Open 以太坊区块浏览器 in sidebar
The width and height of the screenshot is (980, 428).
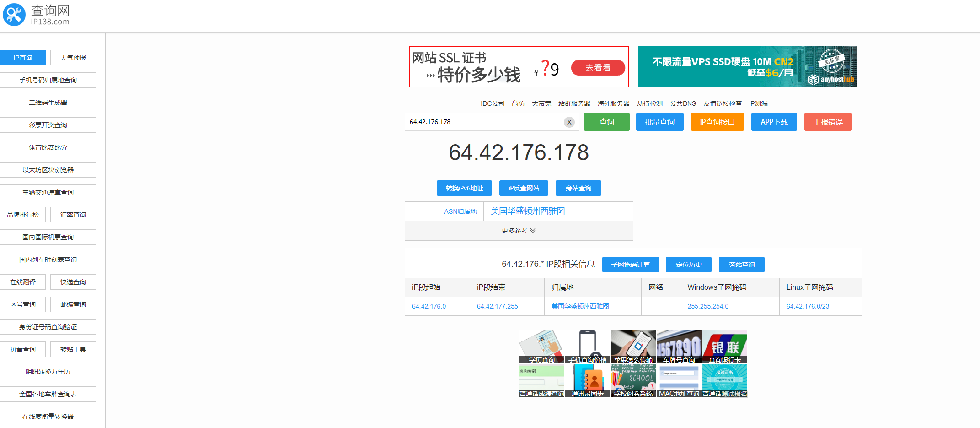[48, 170]
